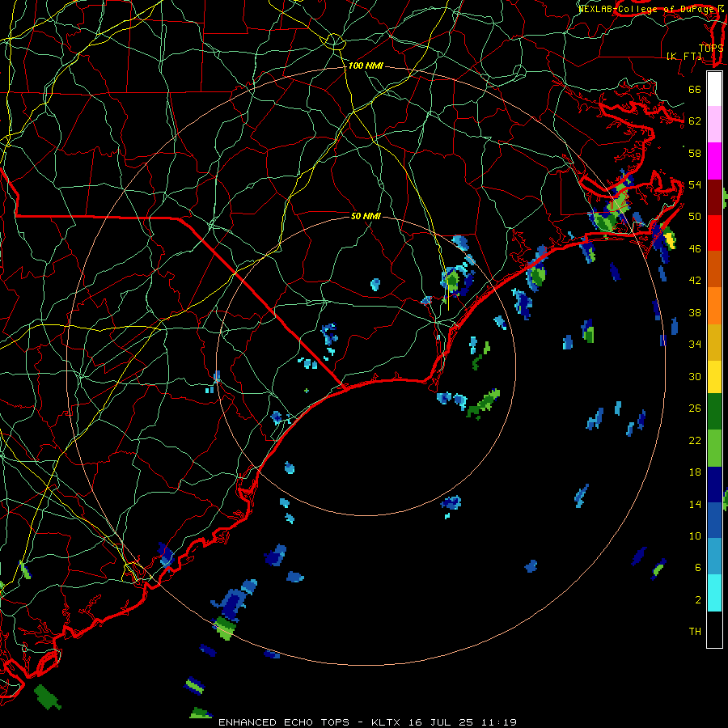This screenshot has height=728, width=728.
Task: Click the legend value '18'
Action: pyautogui.click(x=695, y=472)
